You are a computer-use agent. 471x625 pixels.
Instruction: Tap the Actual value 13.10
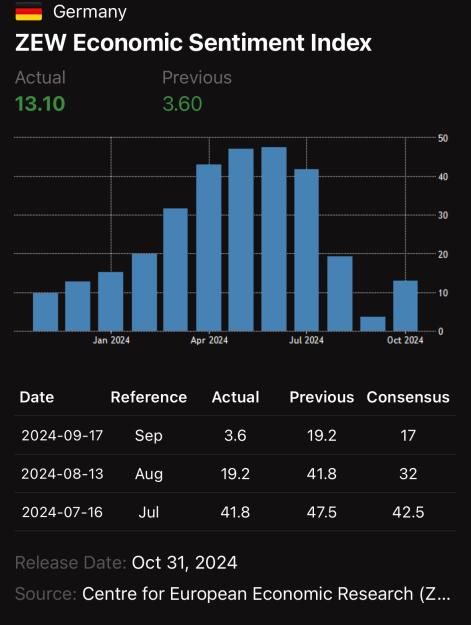[40, 104]
